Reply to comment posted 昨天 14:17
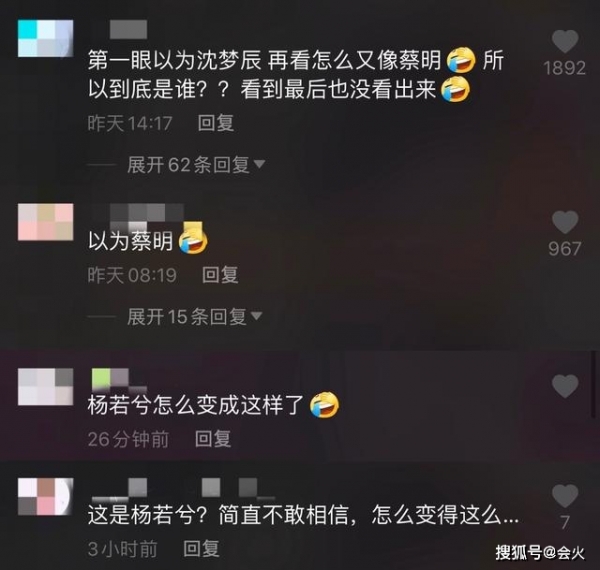The image size is (600, 570). coord(216,123)
